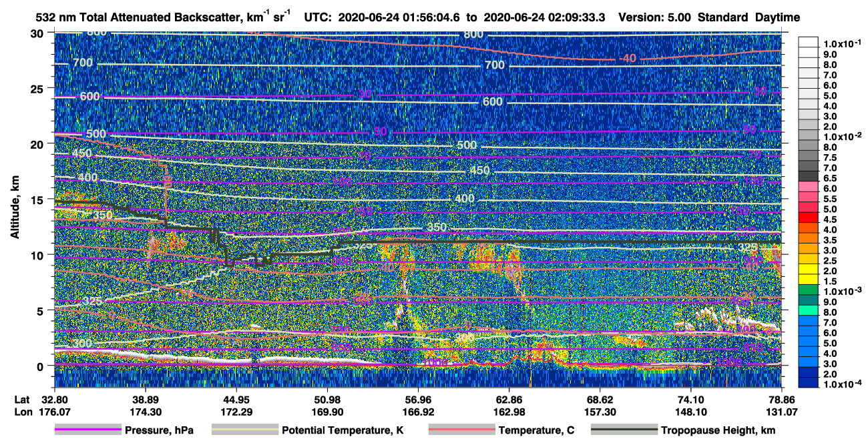The image size is (868, 445).
Task: Select longitude value 176.07
Action: coord(55,412)
